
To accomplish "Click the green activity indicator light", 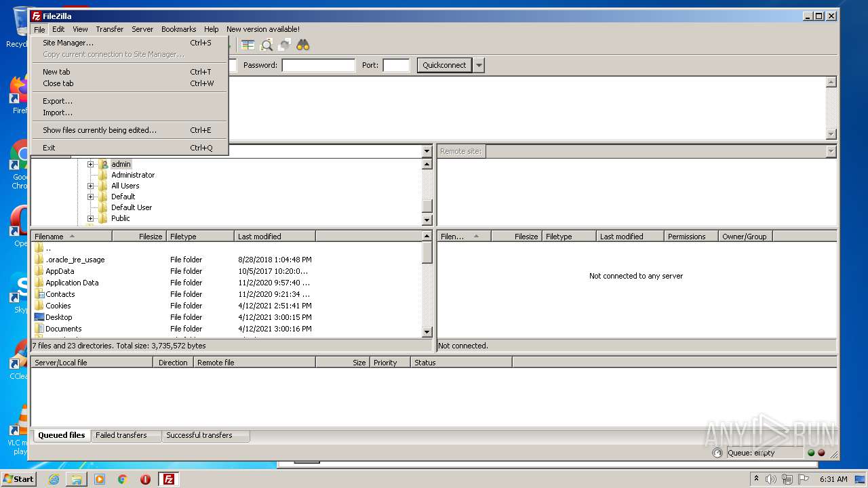I will pyautogui.click(x=811, y=453).
